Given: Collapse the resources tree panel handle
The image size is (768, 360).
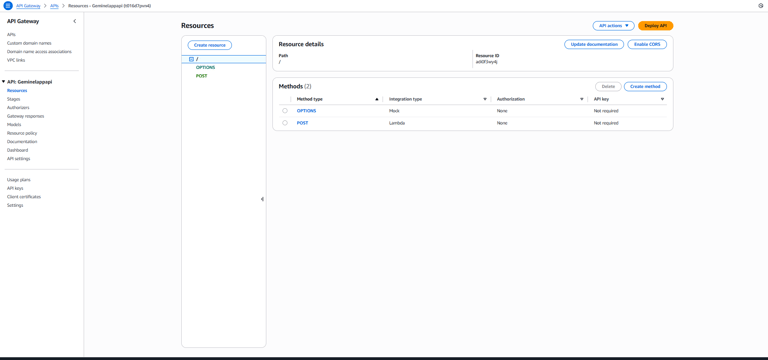Looking at the screenshot, I should (x=262, y=199).
